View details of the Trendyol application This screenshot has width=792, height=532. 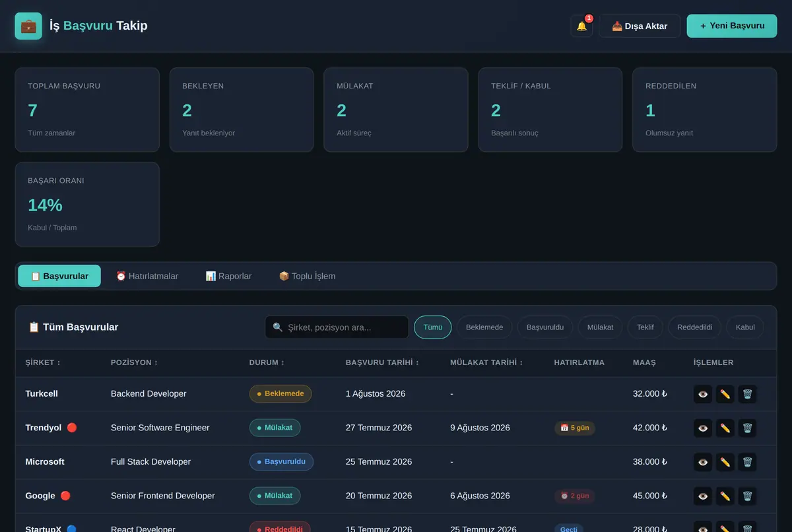pyautogui.click(x=703, y=428)
